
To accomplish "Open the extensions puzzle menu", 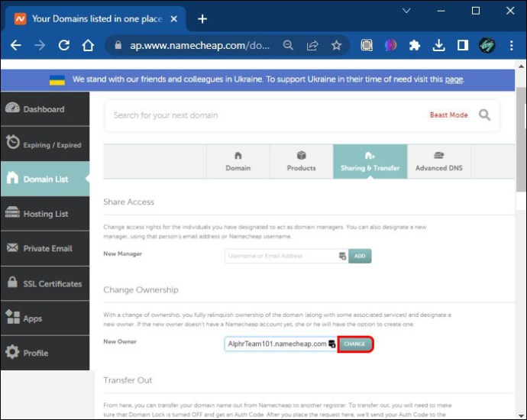I will click(415, 45).
